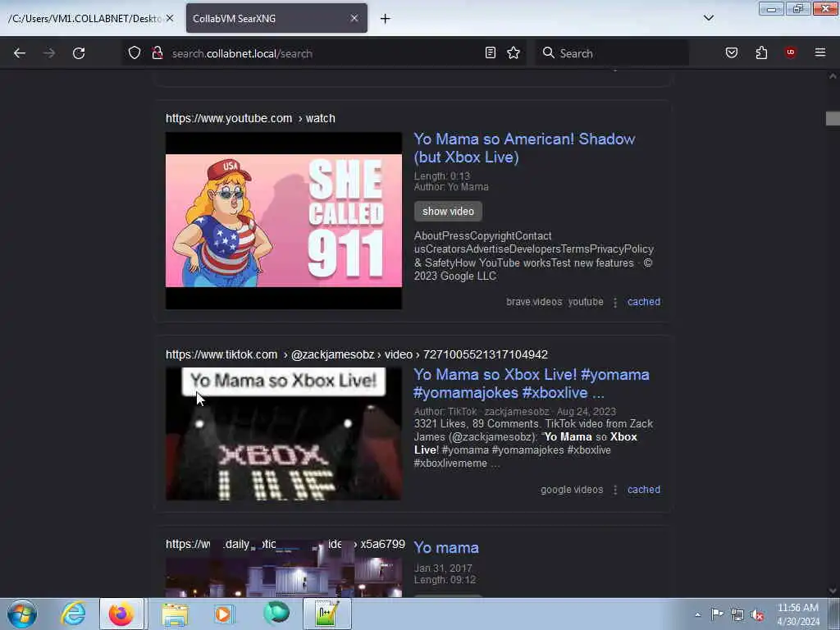Click the youtube.com watch result URL

250,118
